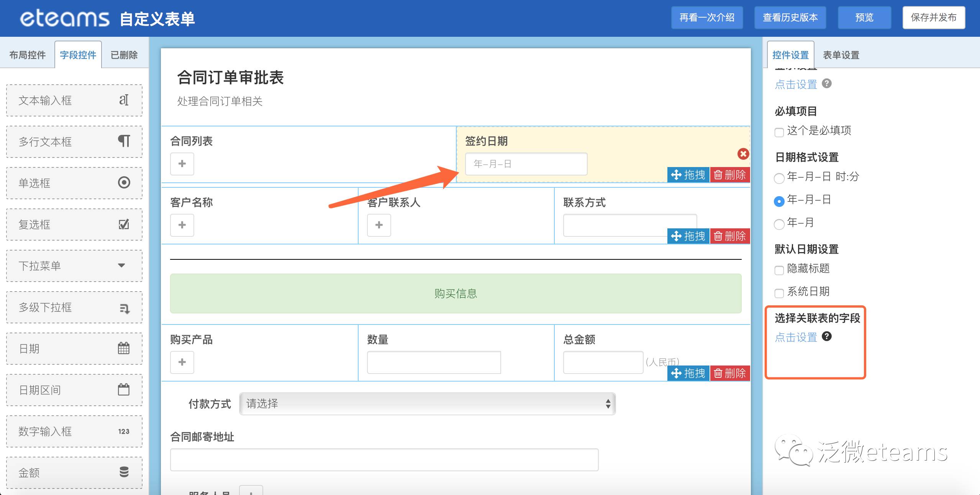Viewport: 980px width, 495px height.
Task: Open the 布局控件 tab
Action: [28, 55]
